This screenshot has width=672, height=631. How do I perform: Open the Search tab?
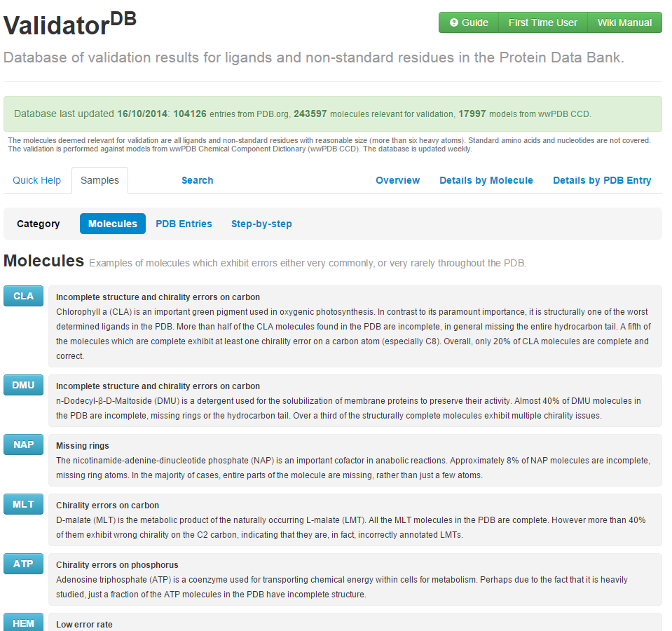[197, 180]
